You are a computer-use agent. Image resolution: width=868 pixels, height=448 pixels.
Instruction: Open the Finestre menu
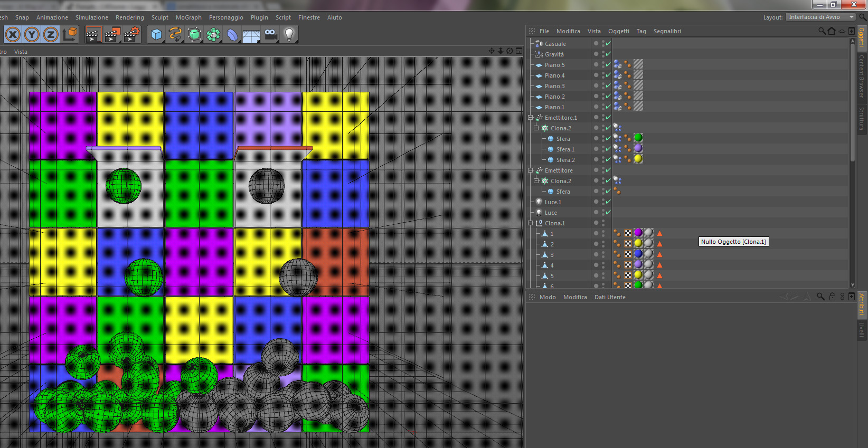coord(309,17)
